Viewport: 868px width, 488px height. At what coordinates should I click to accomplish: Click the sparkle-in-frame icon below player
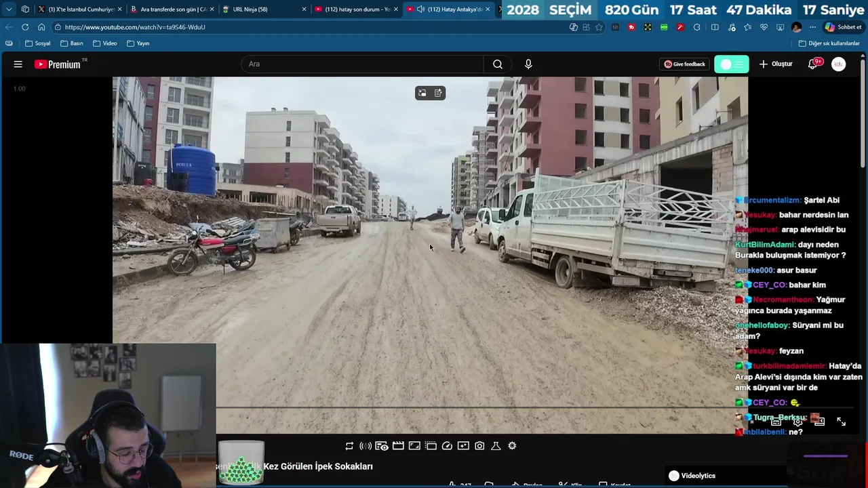point(463,446)
